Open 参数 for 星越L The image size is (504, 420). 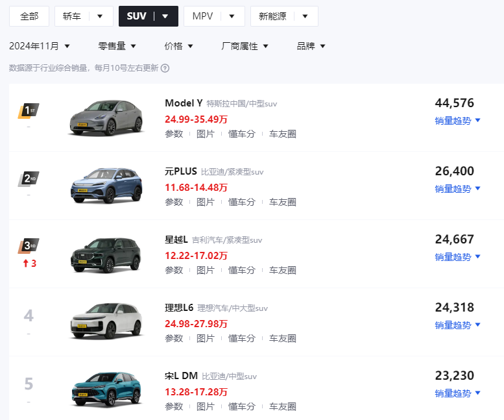(x=174, y=270)
